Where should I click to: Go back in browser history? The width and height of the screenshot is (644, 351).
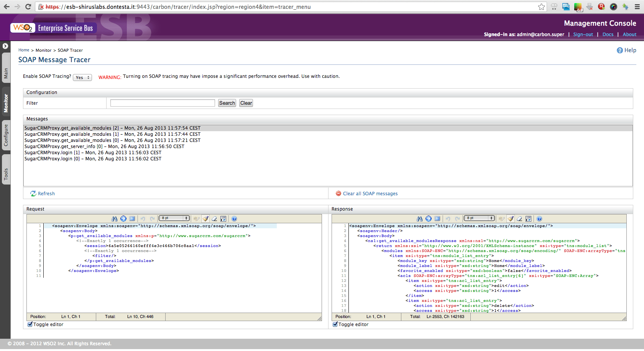(x=7, y=7)
